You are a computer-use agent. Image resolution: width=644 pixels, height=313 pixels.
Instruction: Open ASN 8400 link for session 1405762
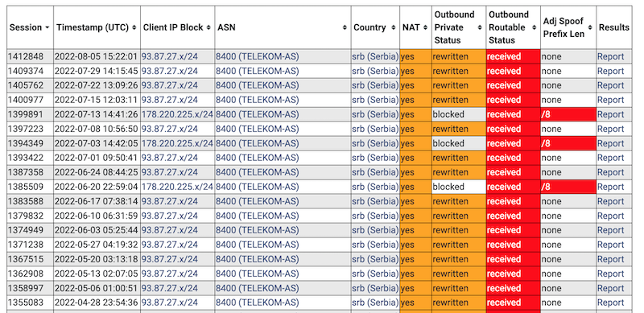pyautogui.click(x=258, y=85)
